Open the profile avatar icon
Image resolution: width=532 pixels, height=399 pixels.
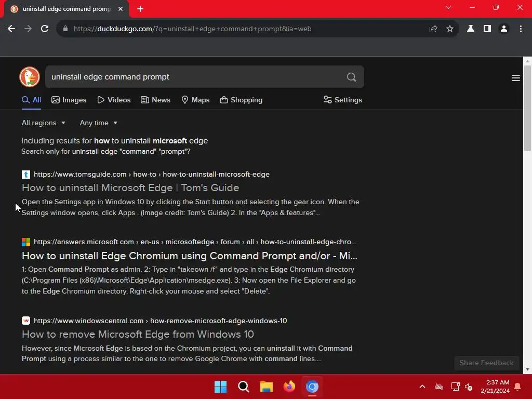[x=504, y=29]
